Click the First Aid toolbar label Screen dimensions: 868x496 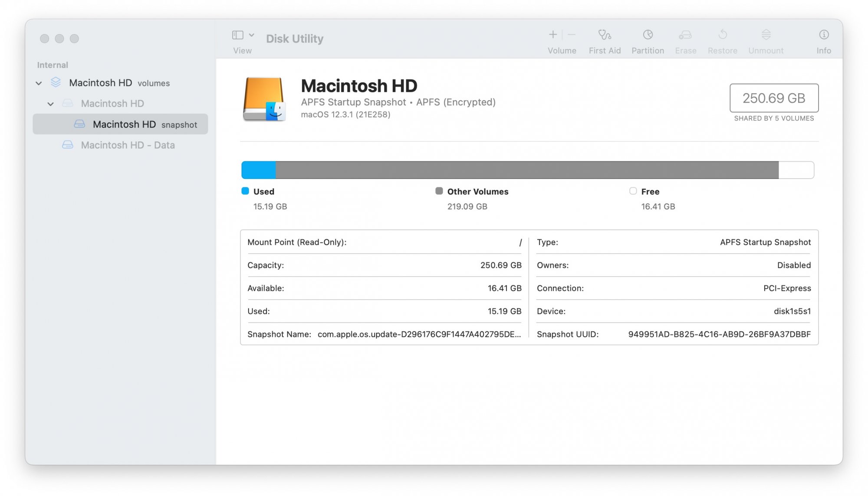pos(605,51)
